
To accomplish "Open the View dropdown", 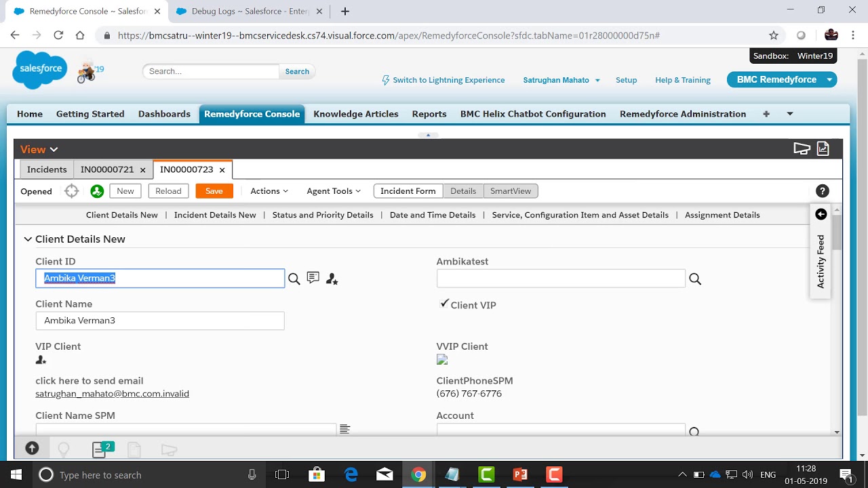I will [39, 149].
